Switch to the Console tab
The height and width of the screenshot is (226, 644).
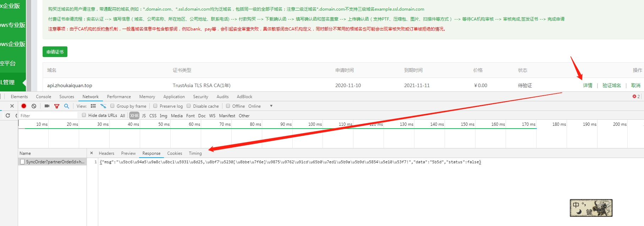pos(44,96)
